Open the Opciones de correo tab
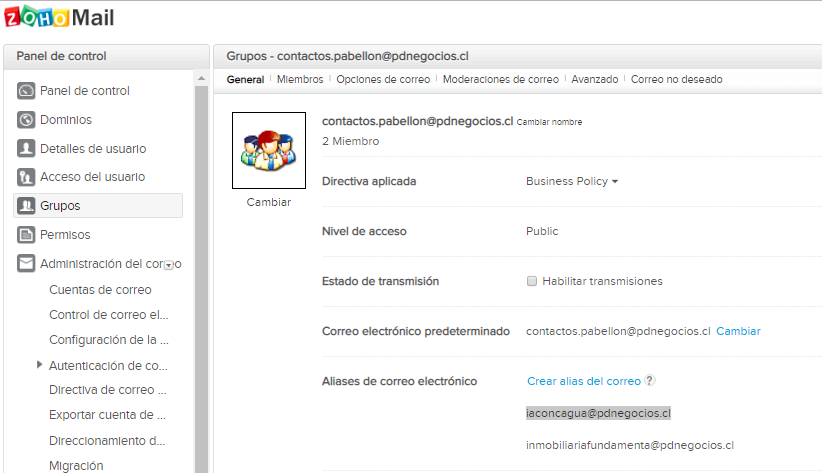The height and width of the screenshot is (473, 822). [383, 80]
